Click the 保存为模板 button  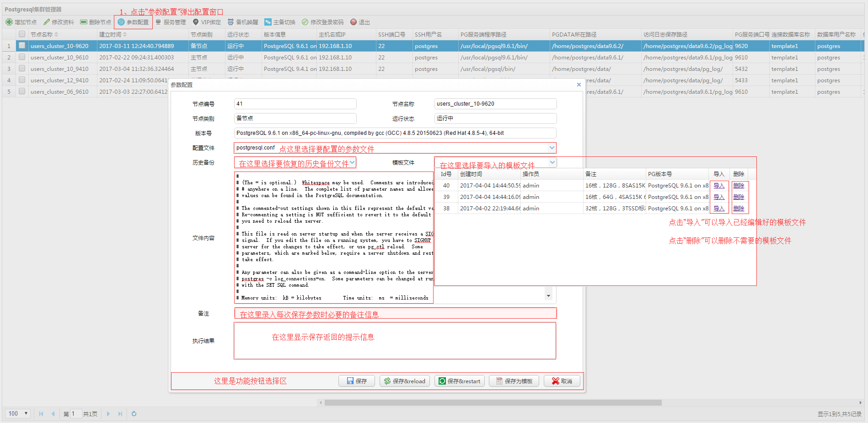pos(514,381)
